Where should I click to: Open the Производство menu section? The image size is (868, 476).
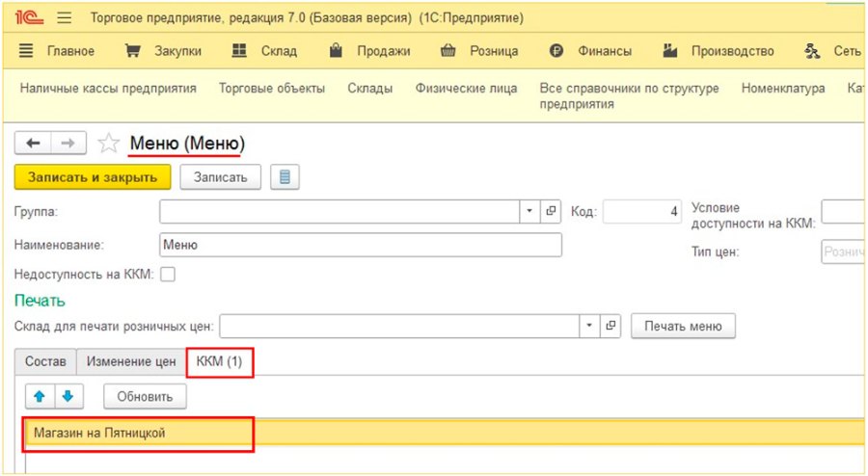pyautogui.click(x=732, y=51)
